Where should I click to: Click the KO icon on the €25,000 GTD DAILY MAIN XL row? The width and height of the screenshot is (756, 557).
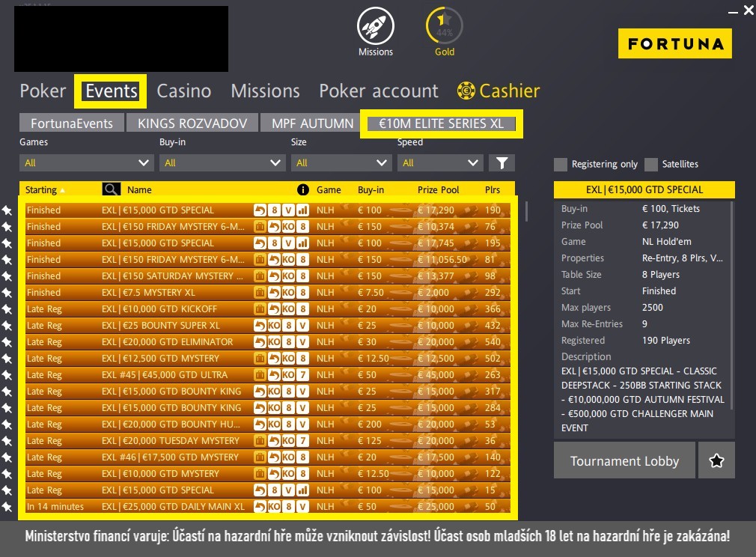(274, 506)
